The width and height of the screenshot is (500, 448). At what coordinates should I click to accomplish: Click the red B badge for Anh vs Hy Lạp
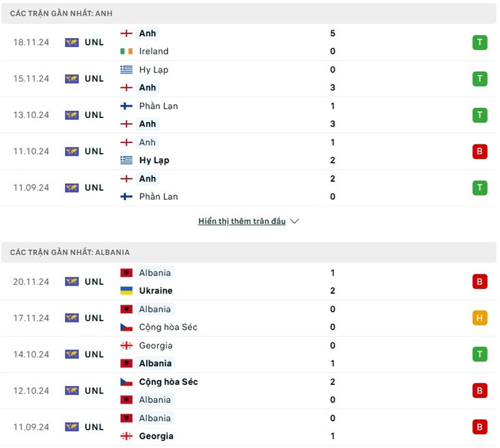479,151
